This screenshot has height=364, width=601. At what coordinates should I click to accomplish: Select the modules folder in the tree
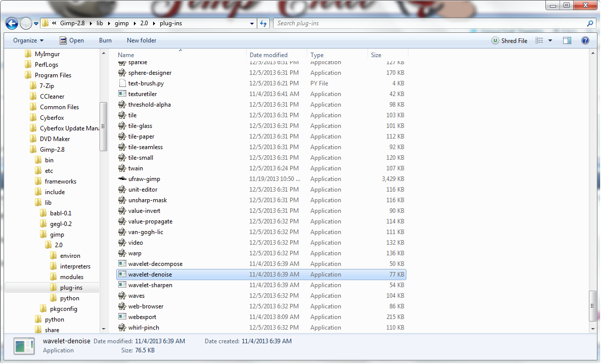(67, 277)
